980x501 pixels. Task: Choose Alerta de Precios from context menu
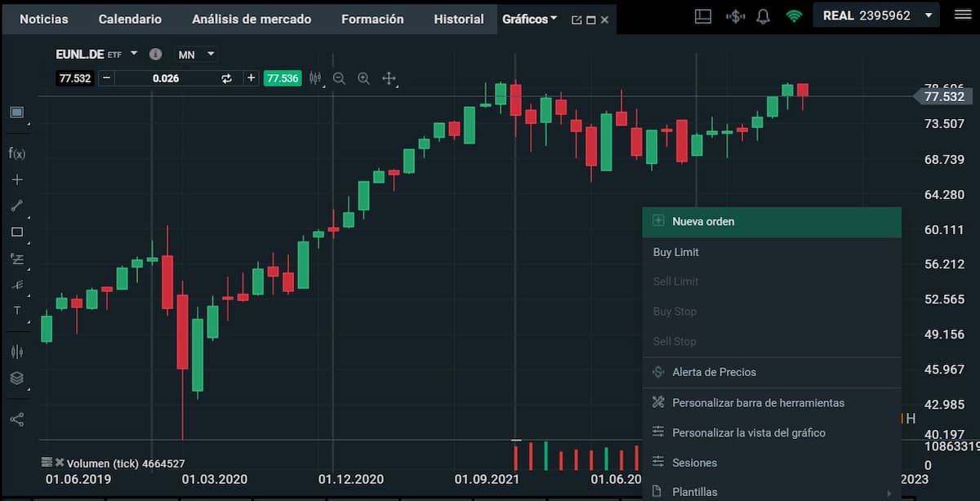714,372
